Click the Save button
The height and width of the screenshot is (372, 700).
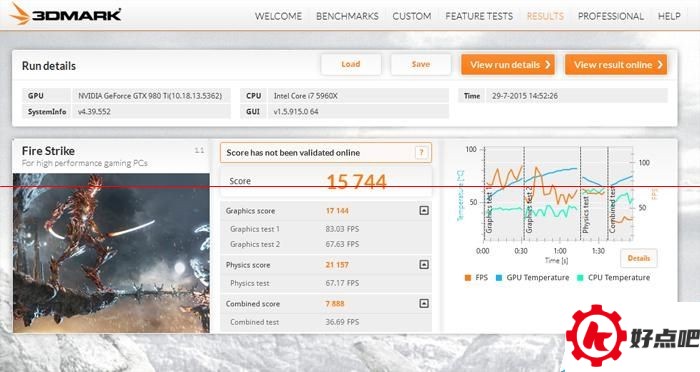(421, 64)
